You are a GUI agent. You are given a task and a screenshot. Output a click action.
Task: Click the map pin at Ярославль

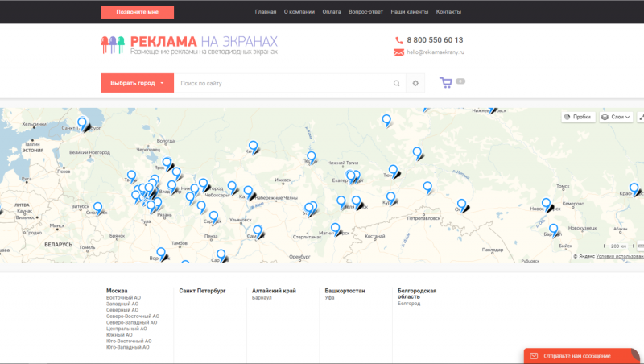[x=167, y=163]
